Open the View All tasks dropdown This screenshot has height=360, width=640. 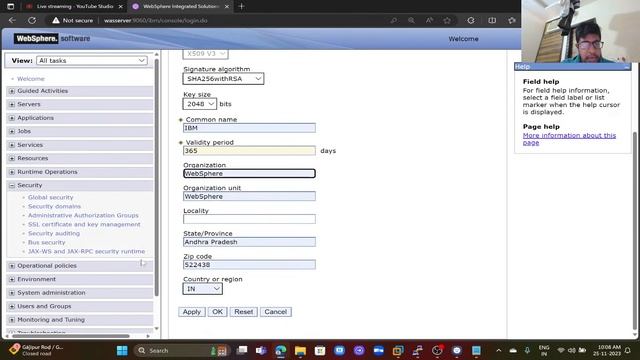tap(92, 60)
